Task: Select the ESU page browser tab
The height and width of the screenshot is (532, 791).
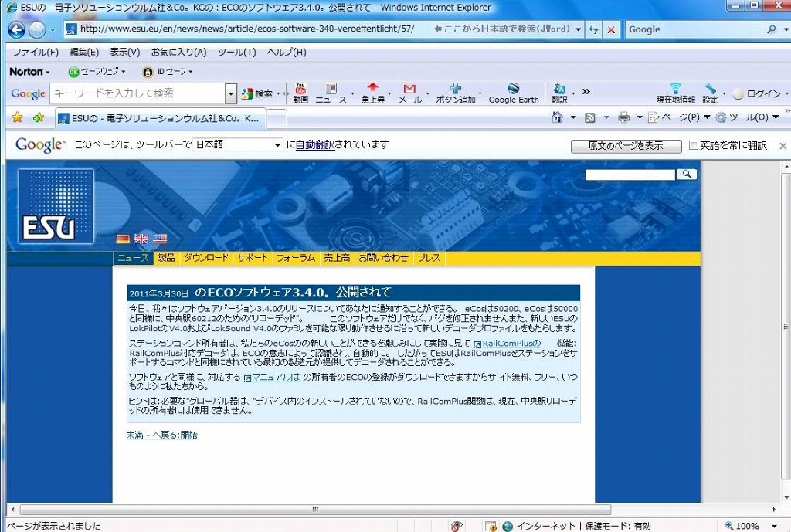Action: pyautogui.click(x=160, y=118)
